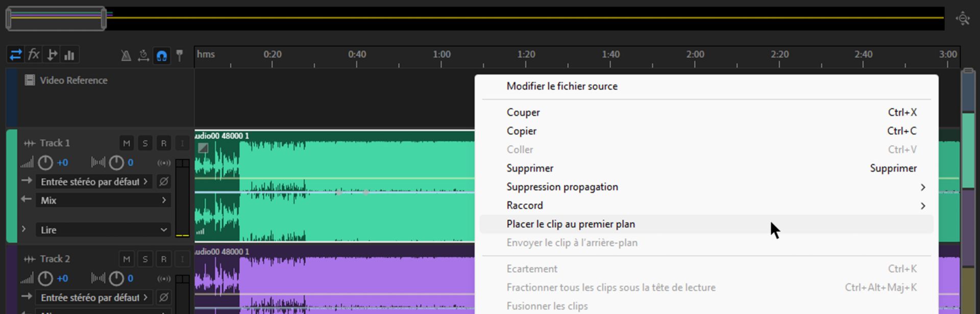980x314 pixels.
Task: Click the 'hms' time format label
Action: 206,54
